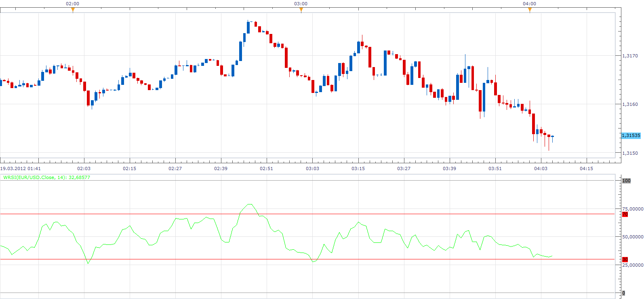644x299 pixels.
Task: Click the 1,3150 price axis label
Action: point(630,153)
